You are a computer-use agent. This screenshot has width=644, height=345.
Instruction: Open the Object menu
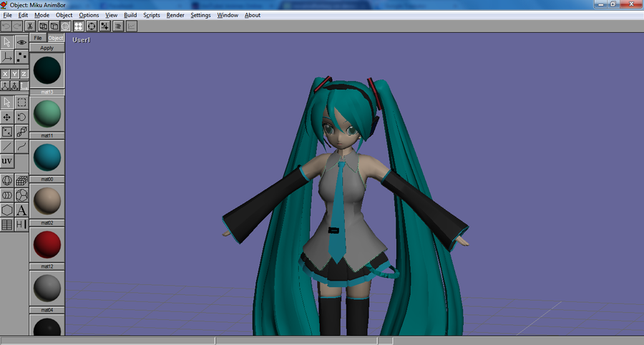(64, 15)
